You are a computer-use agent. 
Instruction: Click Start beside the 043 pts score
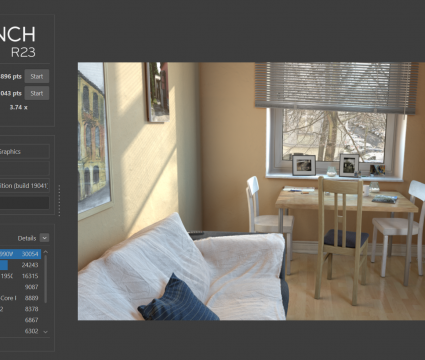[x=37, y=93]
